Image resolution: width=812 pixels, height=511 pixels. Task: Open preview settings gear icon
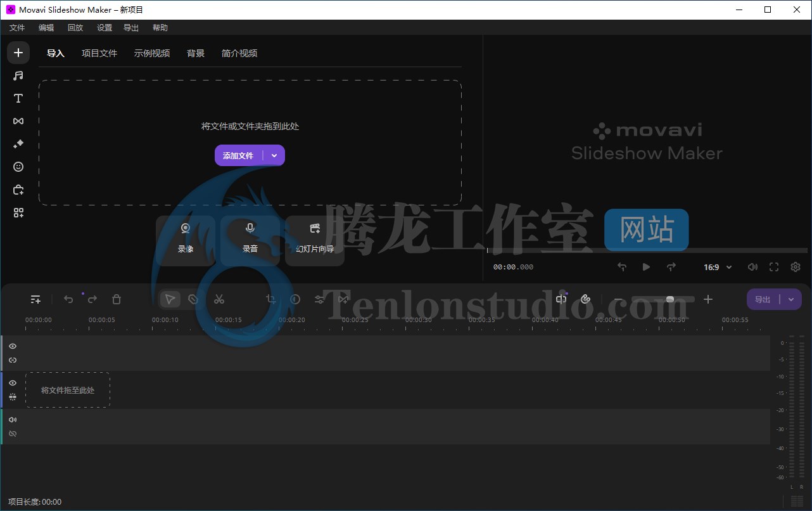pos(796,267)
